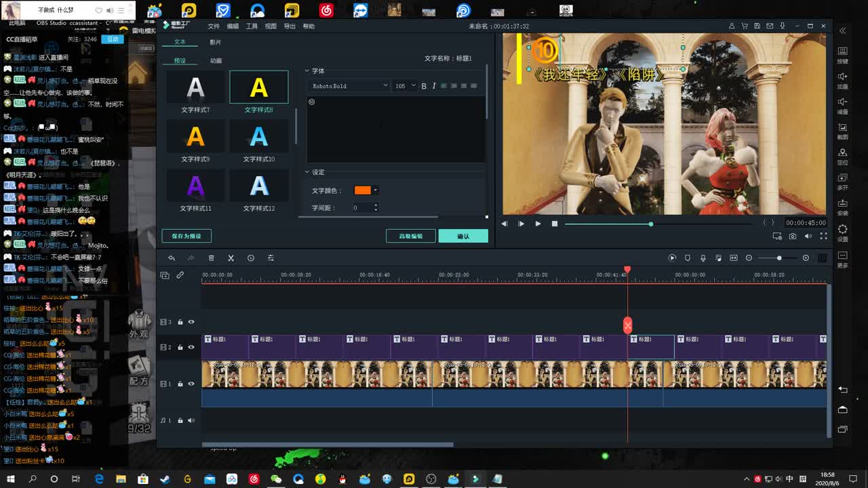Open the orange 文字颜色 color swatch
The width and height of the screenshot is (868, 488).
pos(363,190)
